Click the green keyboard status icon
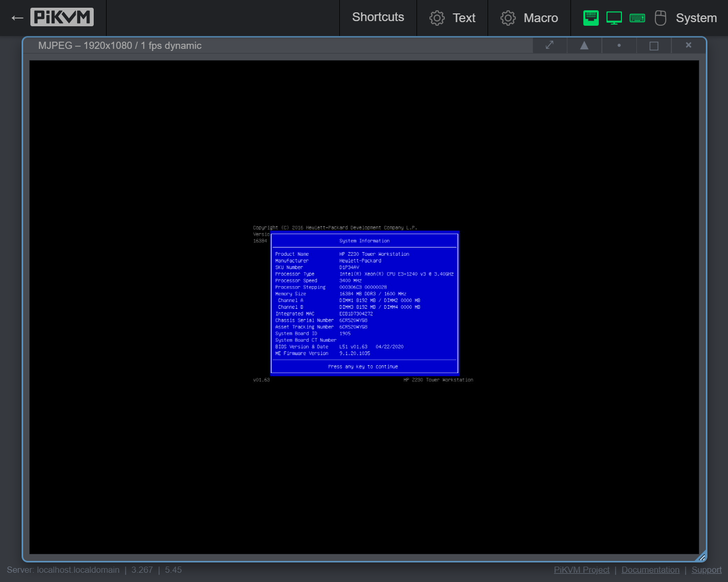The width and height of the screenshot is (728, 582). [637, 18]
